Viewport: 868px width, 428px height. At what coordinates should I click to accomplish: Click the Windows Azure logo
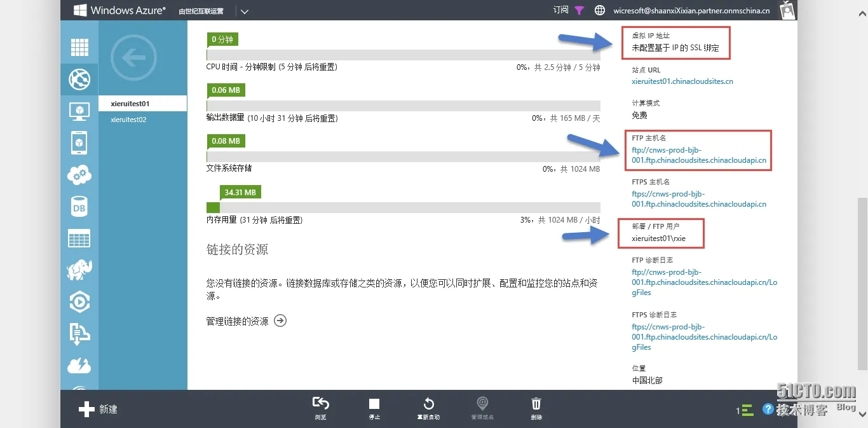tap(119, 10)
